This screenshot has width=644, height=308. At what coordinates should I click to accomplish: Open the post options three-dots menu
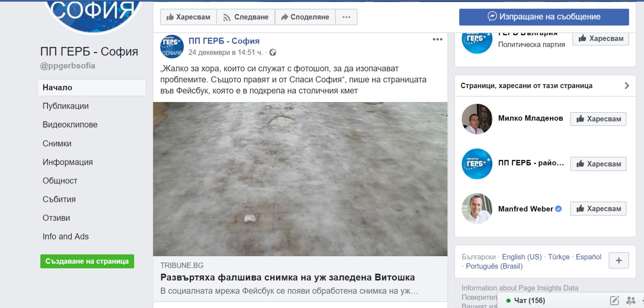437,39
